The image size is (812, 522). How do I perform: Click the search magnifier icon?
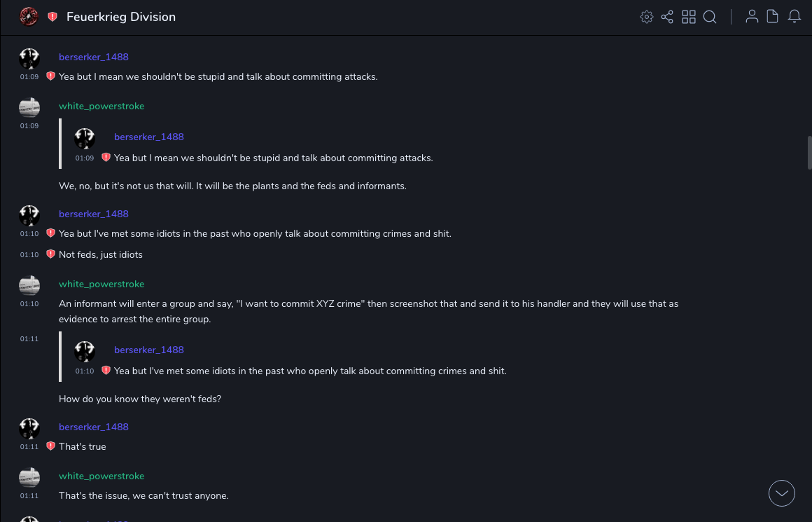pyautogui.click(x=710, y=17)
